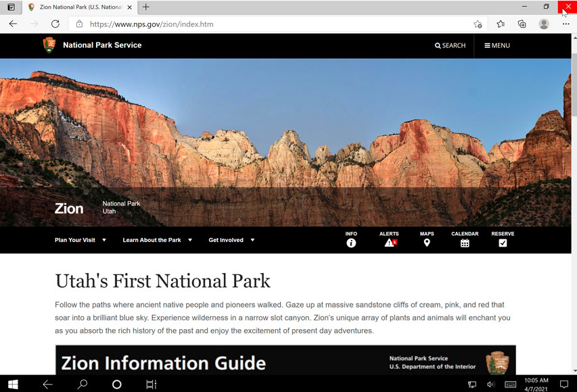Open a new browser tab

tap(145, 7)
